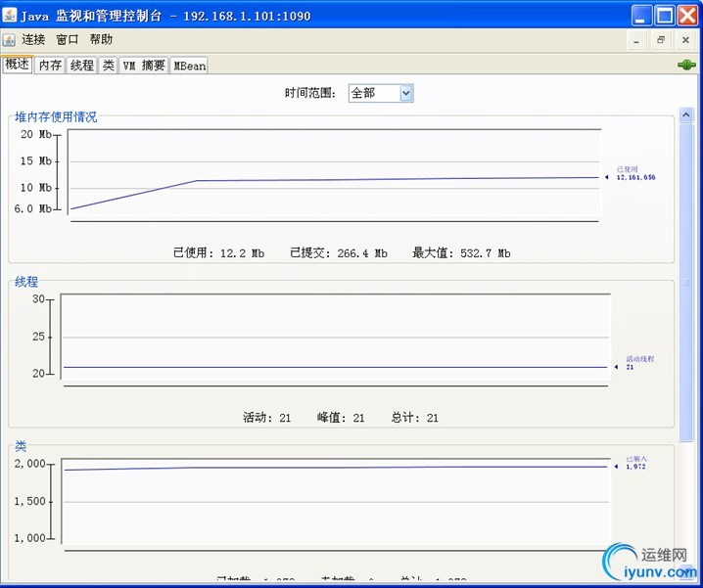The image size is (703, 588).
Task: Click the 线程 panel title
Action: pos(26,282)
